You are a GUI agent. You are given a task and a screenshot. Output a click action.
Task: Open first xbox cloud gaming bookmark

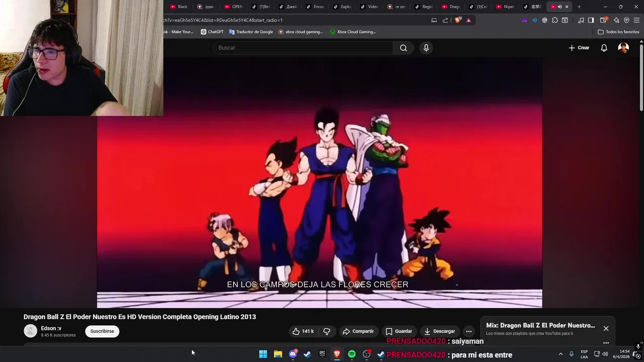[x=300, y=32]
